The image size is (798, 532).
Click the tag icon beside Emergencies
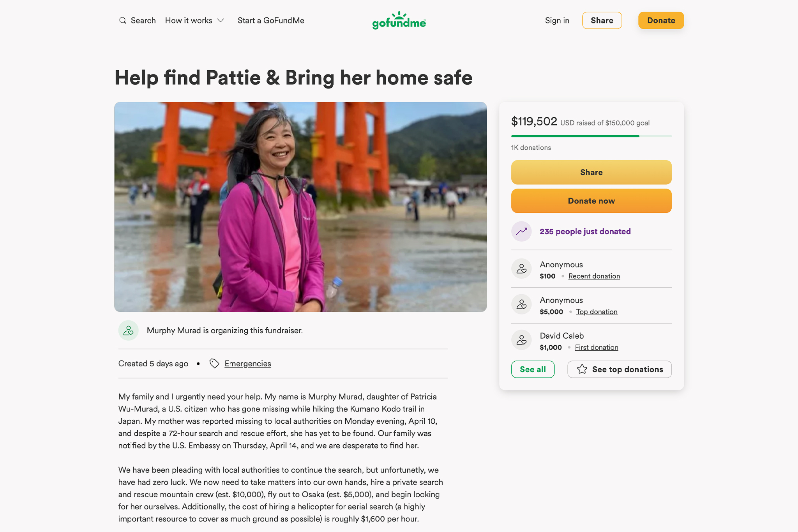coord(214,364)
